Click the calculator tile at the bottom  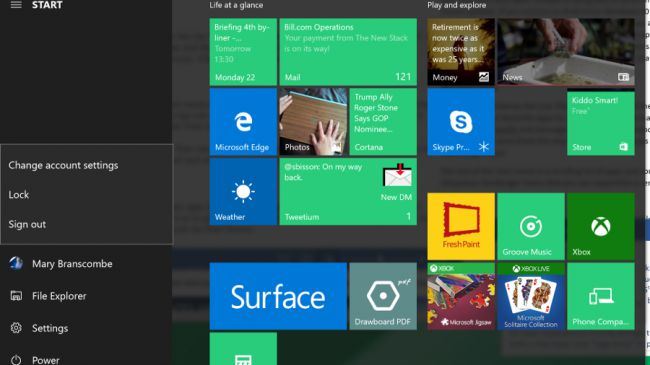point(243,349)
